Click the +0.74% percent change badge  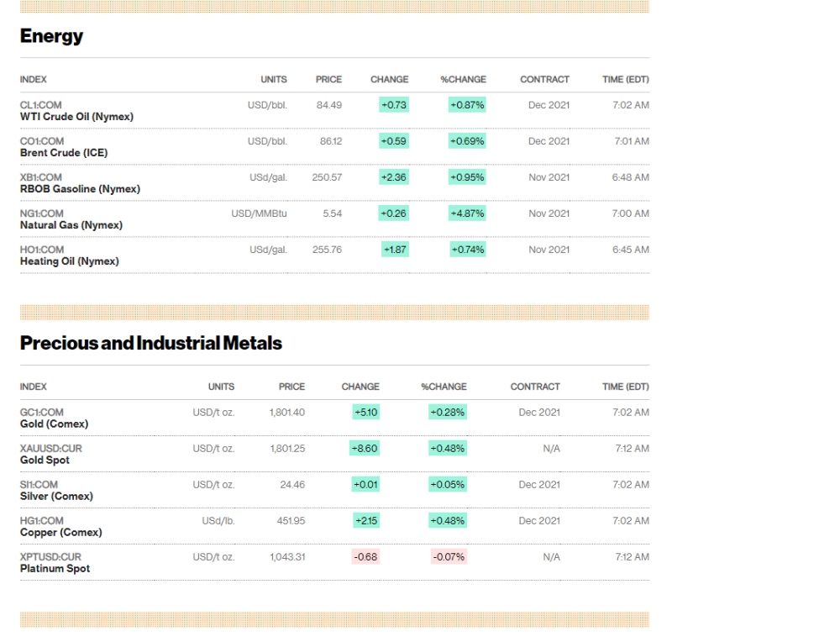(x=468, y=250)
